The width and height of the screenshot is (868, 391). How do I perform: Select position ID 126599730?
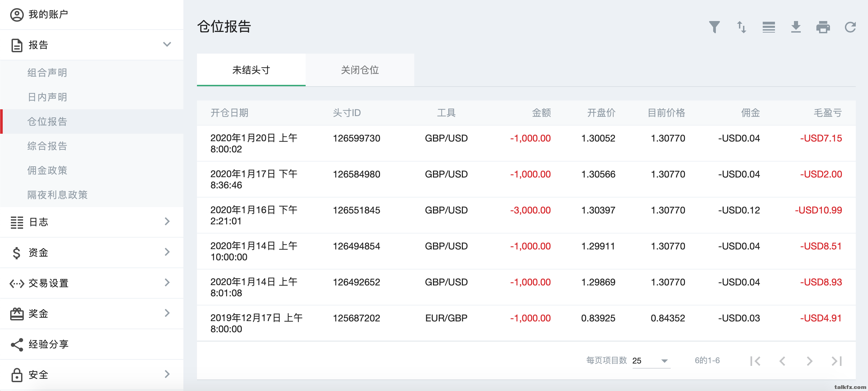[356, 138]
